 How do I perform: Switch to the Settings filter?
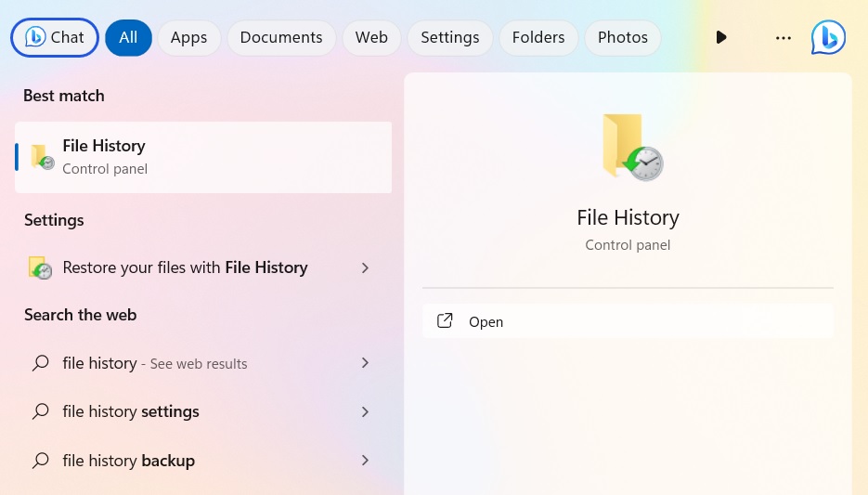click(450, 38)
